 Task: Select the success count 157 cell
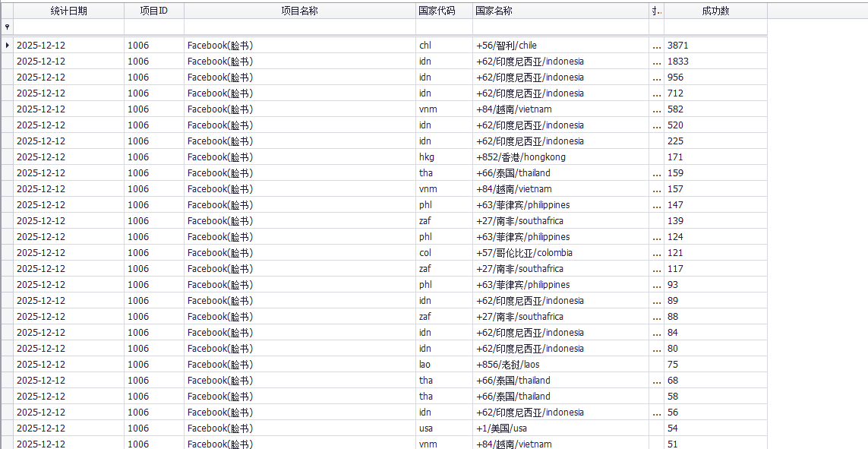tap(716, 188)
